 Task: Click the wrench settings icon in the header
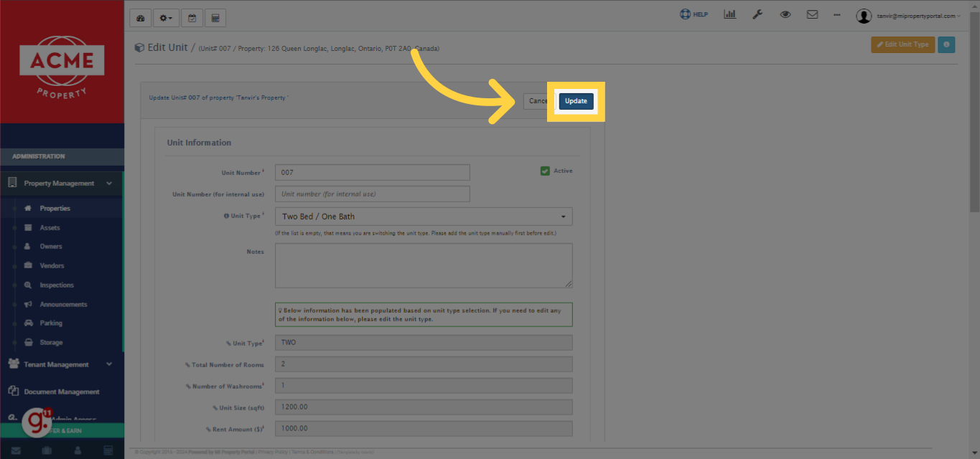[x=757, y=14]
